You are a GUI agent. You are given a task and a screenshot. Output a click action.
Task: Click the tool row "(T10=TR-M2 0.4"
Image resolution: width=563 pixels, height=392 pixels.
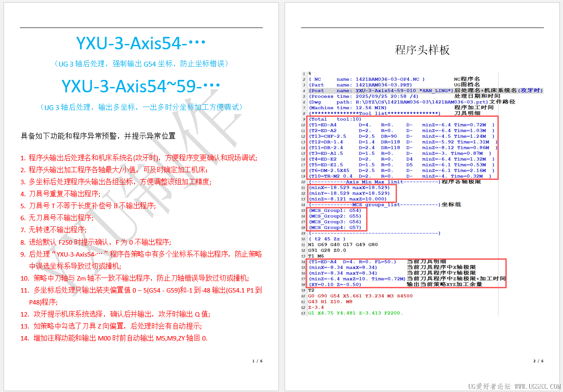(x=401, y=176)
